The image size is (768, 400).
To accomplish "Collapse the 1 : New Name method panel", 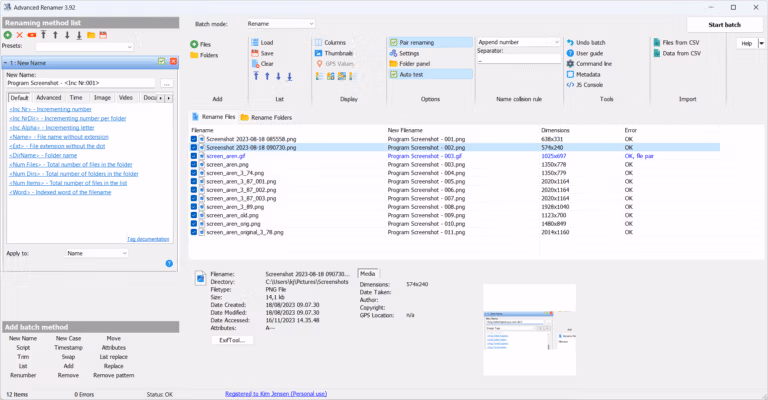I will pos(5,63).
